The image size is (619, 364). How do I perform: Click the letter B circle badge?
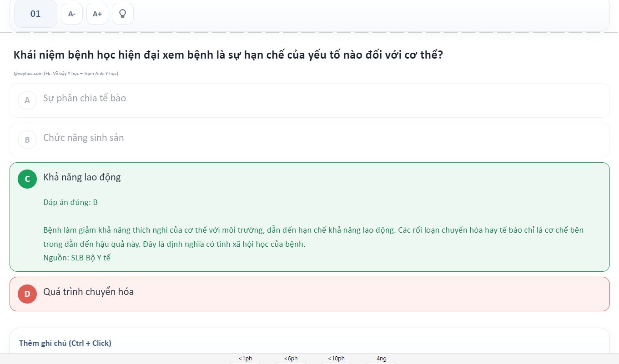point(27,140)
